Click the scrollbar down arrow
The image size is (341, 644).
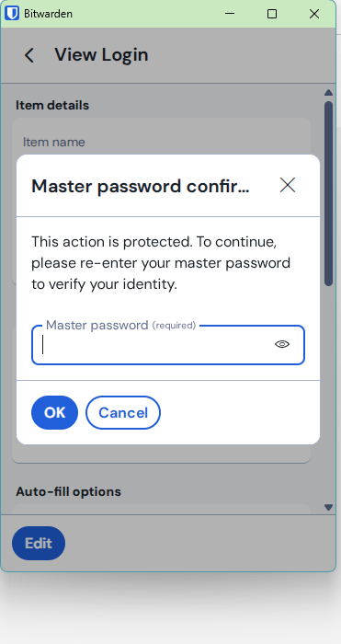point(328,507)
